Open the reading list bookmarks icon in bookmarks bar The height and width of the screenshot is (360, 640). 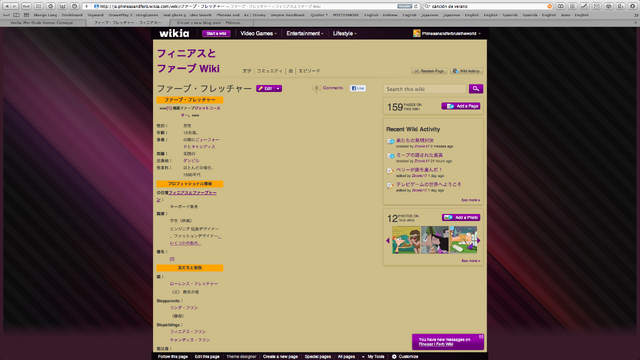(16, 15)
